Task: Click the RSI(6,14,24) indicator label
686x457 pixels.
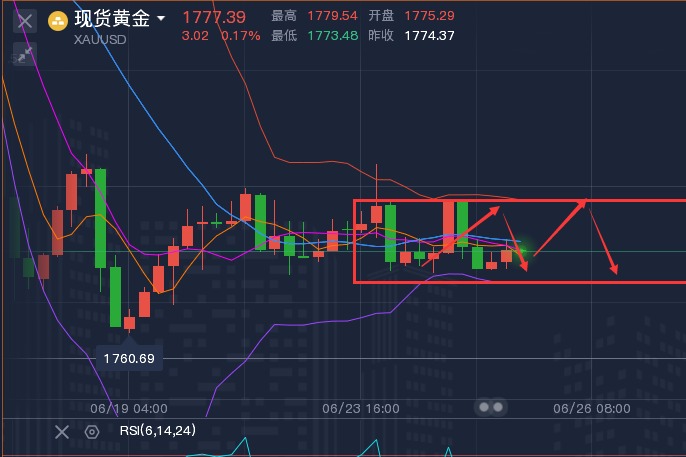Action: pos(157,431)
